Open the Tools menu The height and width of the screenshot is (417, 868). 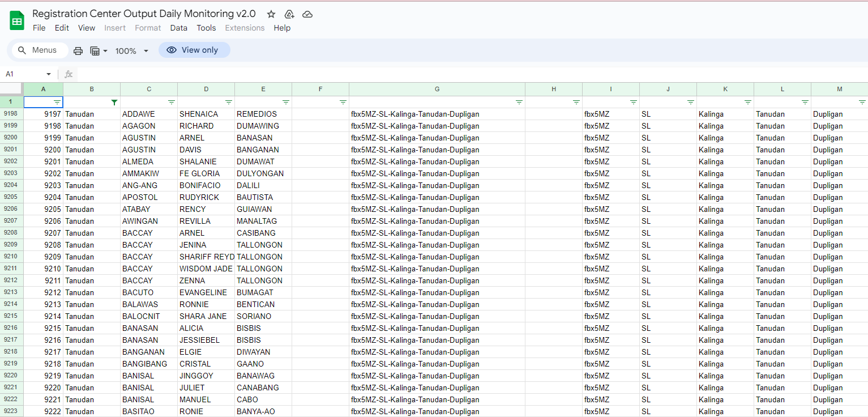coord(206,28)
